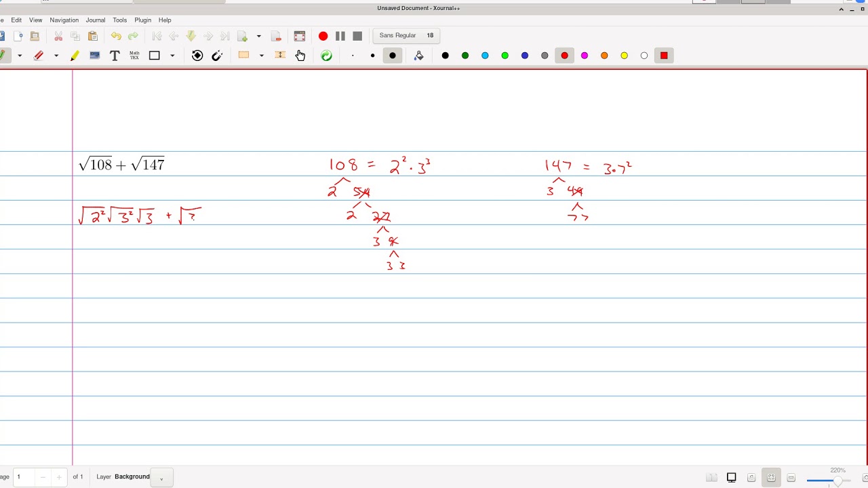
Task: Toggle fullscreen mode icon
Action: (x=300, y=36)
